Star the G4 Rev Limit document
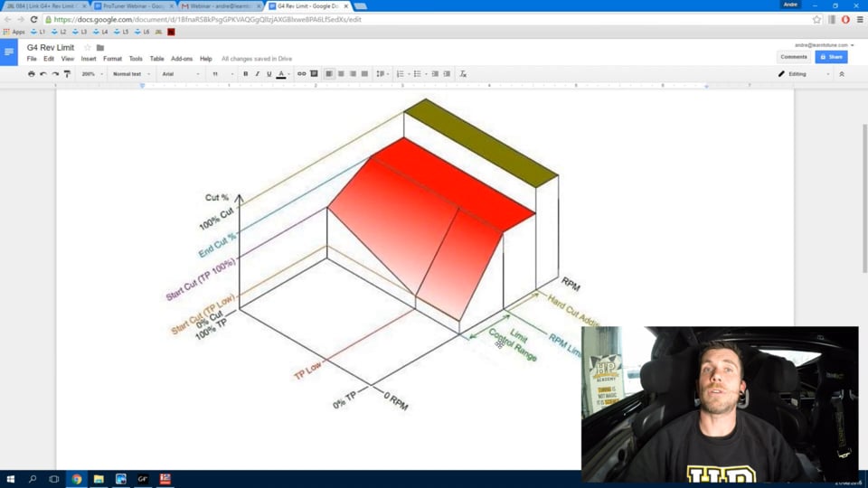This screenshot has height=488, width=868. click(x=87, y=48)
